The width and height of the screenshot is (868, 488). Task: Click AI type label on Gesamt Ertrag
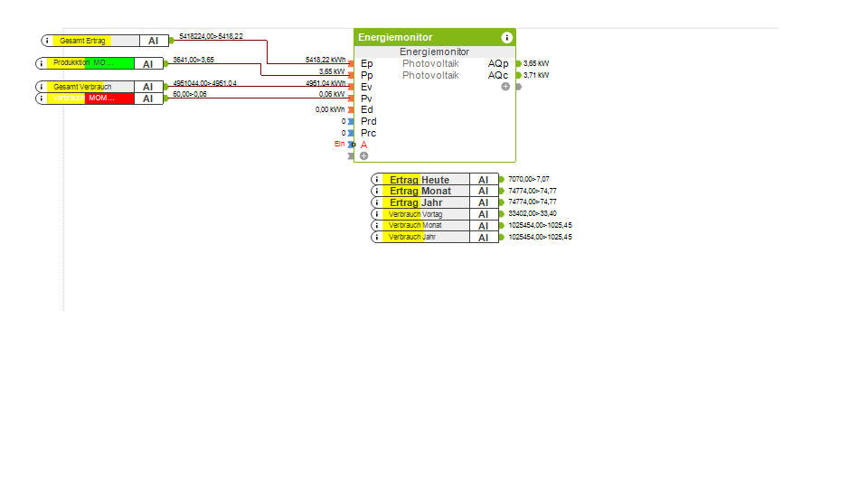click(154, 41)
